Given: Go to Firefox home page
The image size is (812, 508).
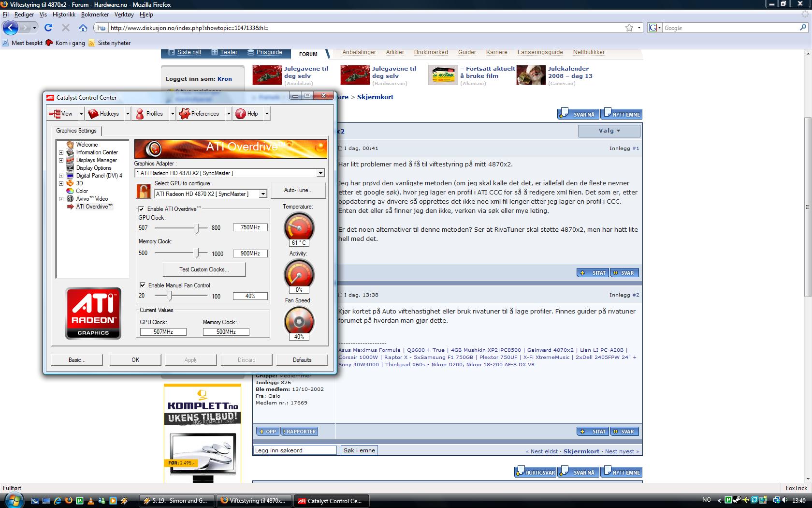Looking at the screenshot, I should (83, 28).
